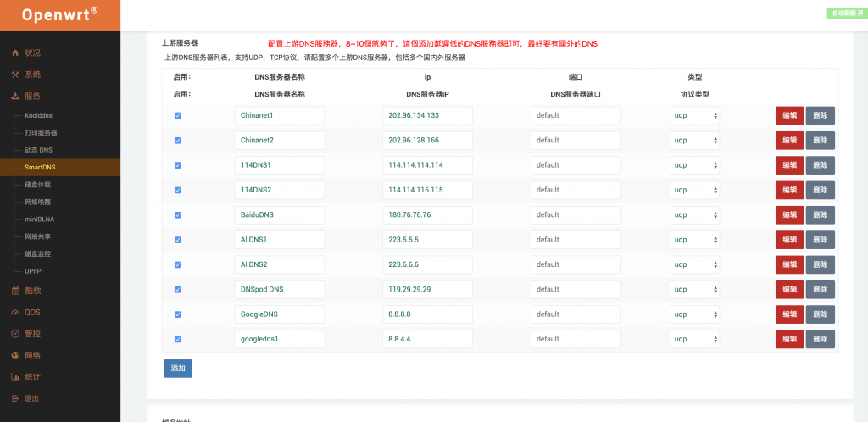Toggle the GoogleDNS enable checkbox
This screenshot has width=868, height=422.
(x=178, y=314)
